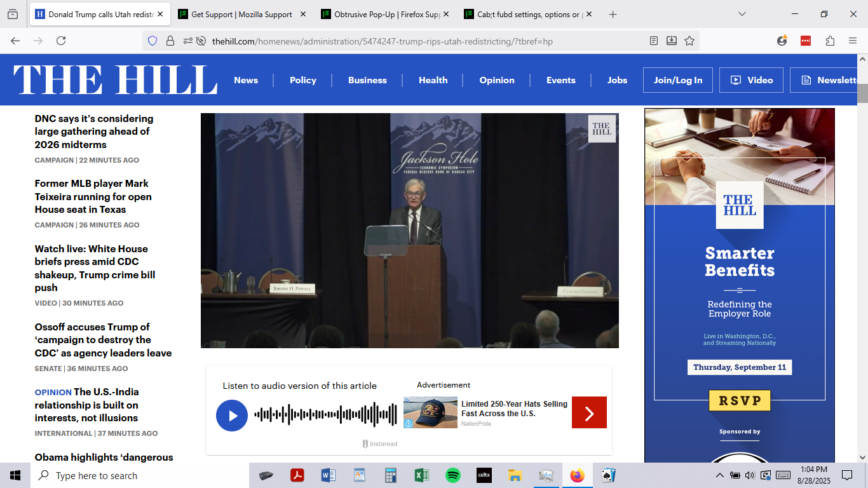Click the Join/Log In button

coord(677,80)
